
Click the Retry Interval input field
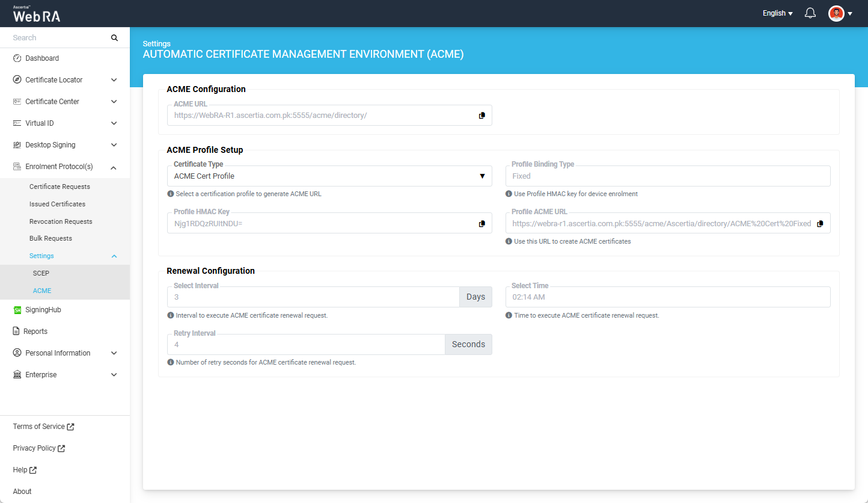click(305, 345)
